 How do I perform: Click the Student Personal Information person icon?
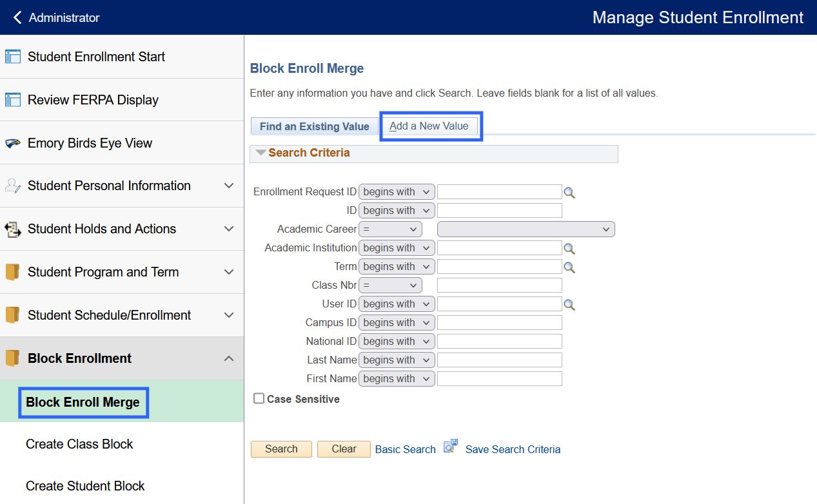(x=13, y=185)
